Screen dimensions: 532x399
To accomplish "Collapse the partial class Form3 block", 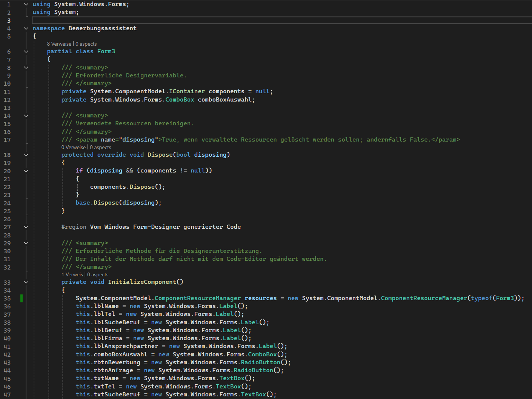I will point(26,51).
